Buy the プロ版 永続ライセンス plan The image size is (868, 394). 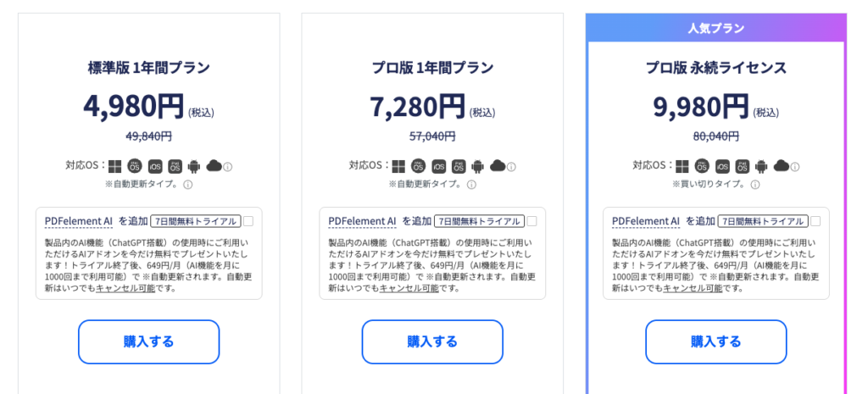tap(715, 341)
